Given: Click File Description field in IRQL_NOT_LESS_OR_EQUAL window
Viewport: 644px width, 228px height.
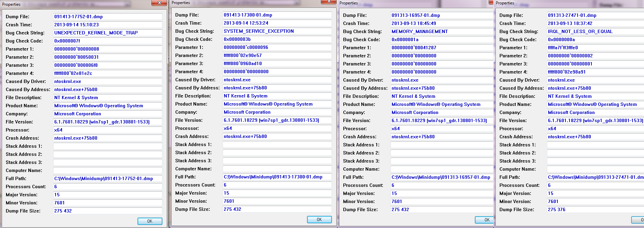Looking at the screenshot, I should [x=595, y=96].
